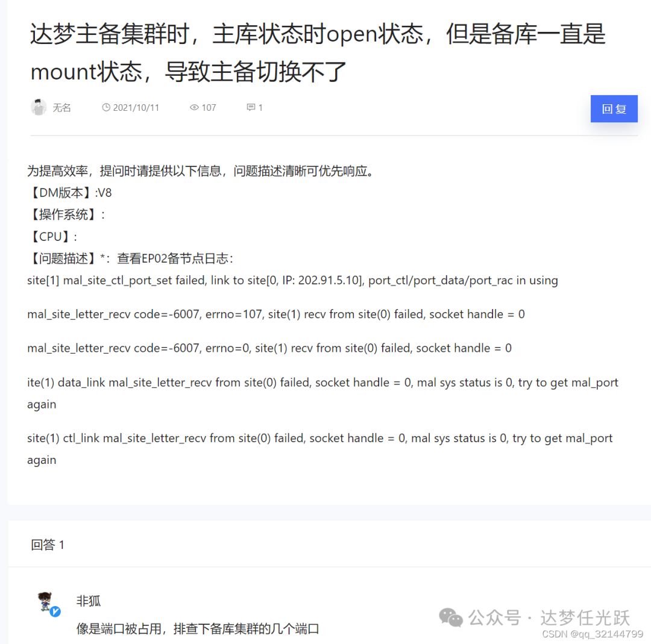Click the post title about 达梦主备集群
This screenshot has width=651, height=644.
click(x=318, y=52)
